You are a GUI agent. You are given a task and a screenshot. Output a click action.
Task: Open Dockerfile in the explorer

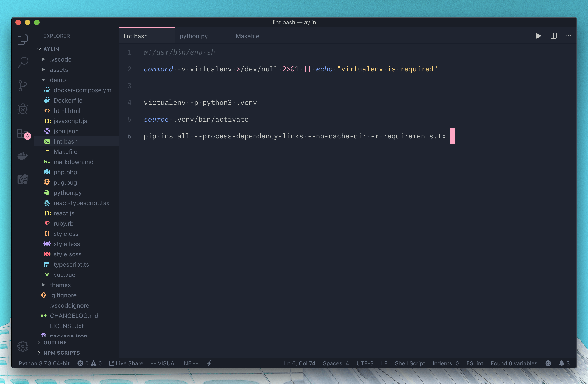(68, 100)
